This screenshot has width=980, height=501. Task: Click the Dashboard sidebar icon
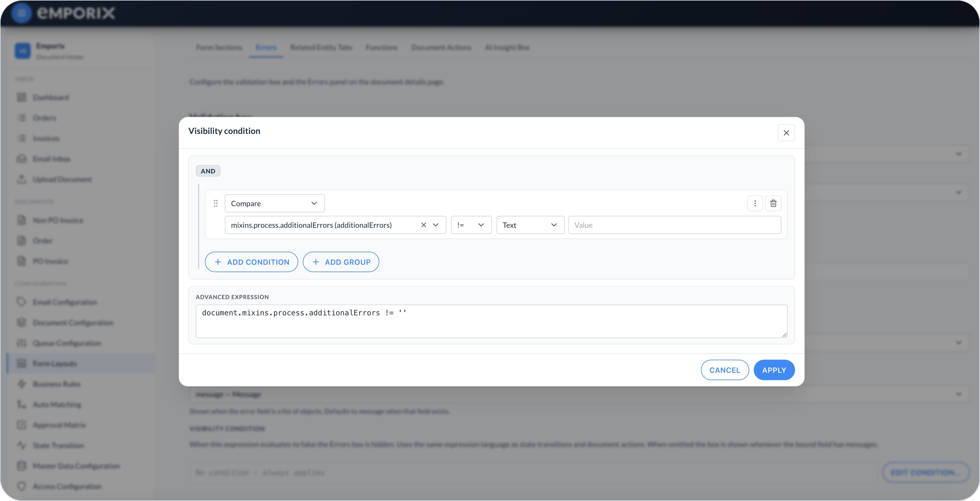[22, 98]
